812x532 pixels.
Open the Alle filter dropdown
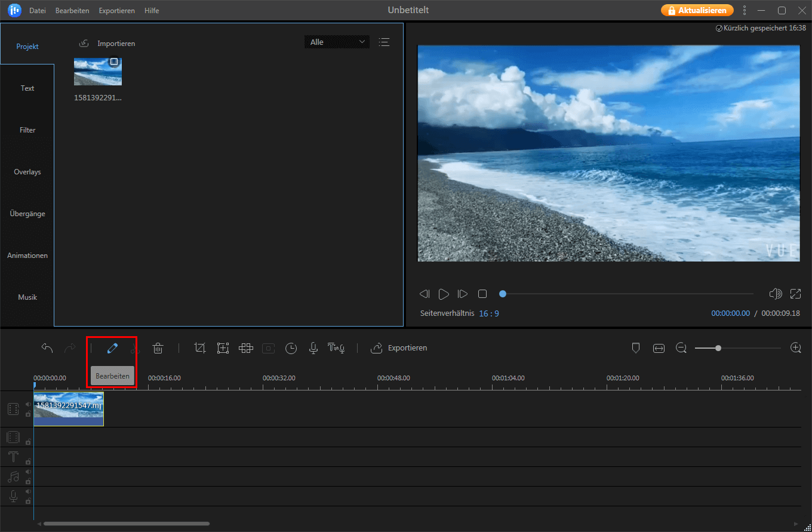point(337,42)
